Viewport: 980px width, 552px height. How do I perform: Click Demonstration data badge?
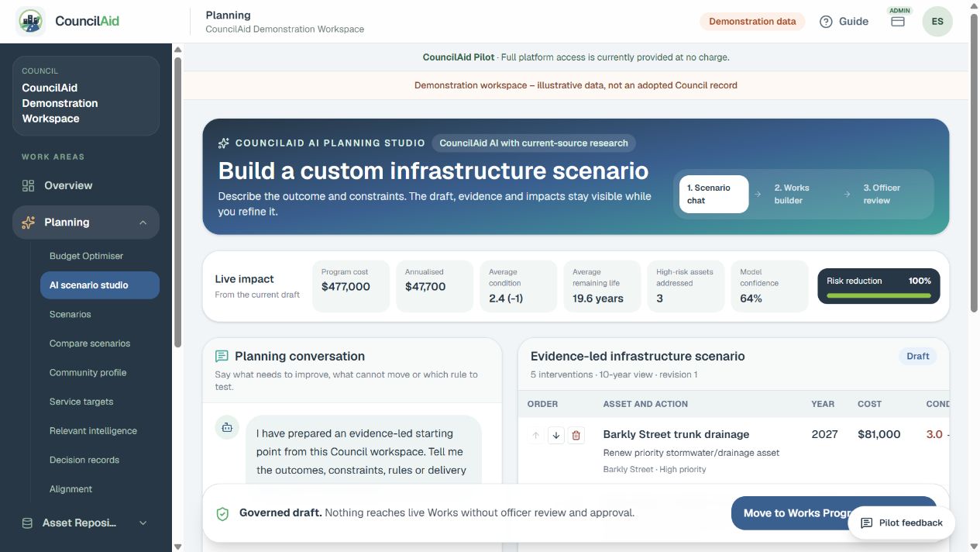pyautogui.click(x=752, y=22)
